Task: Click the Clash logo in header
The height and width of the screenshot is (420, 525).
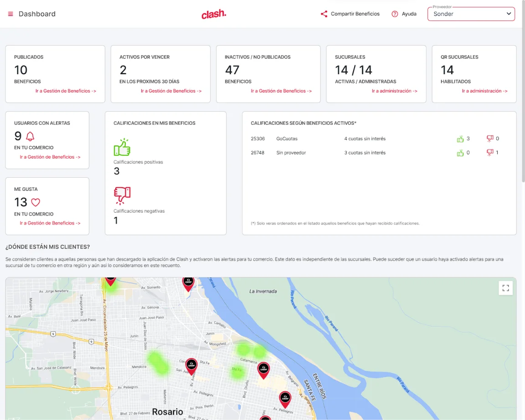Action: tap(214, 14)
